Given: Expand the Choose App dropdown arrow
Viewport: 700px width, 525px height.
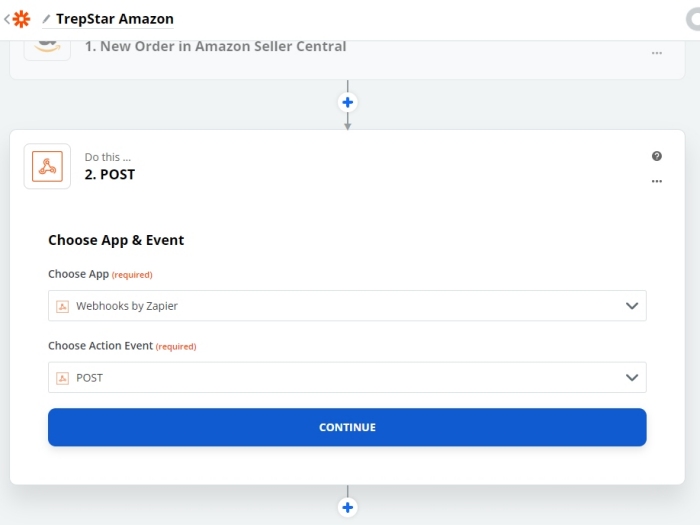Looking at the screenshot, I should point(631,306).
